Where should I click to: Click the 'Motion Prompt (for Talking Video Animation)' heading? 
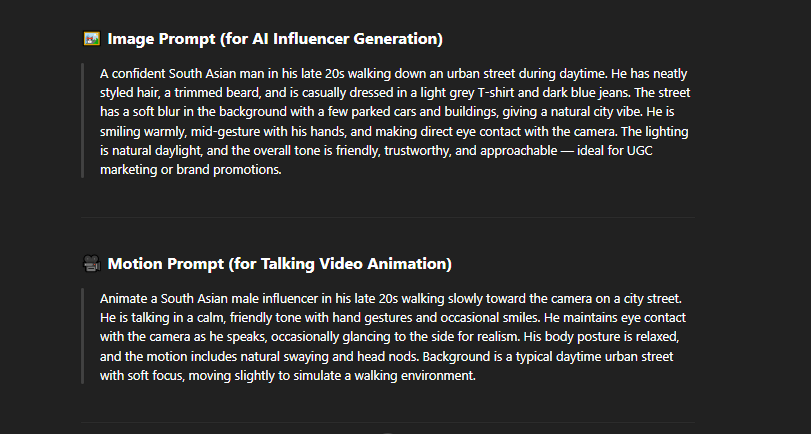pos(279,264)
